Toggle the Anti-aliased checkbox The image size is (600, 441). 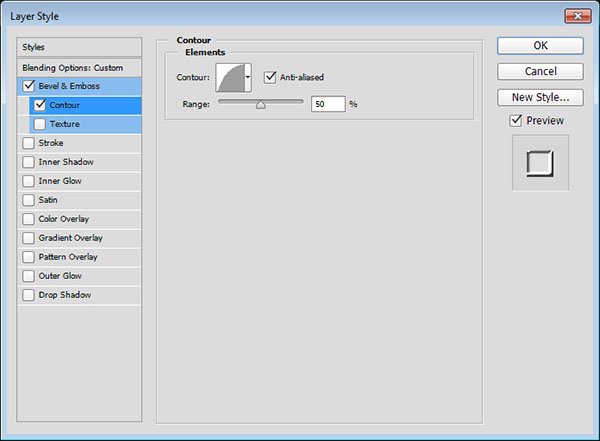point(270,77)
